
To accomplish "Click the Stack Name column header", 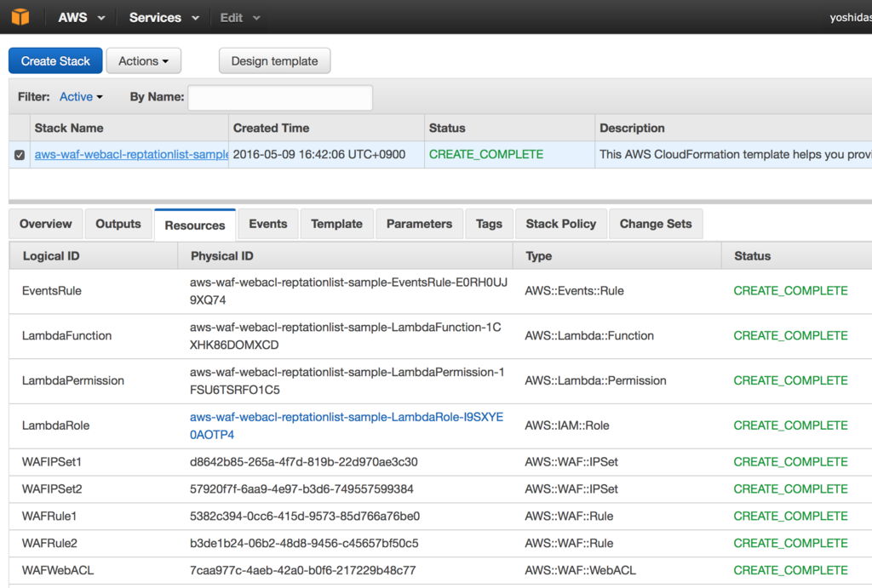I will point(129,128).
